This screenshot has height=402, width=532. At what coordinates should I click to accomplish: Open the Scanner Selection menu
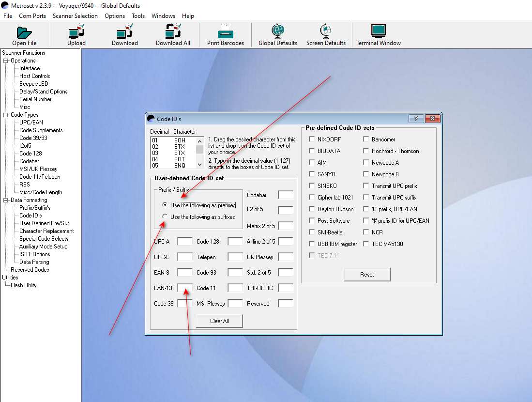tap(75, 16)
